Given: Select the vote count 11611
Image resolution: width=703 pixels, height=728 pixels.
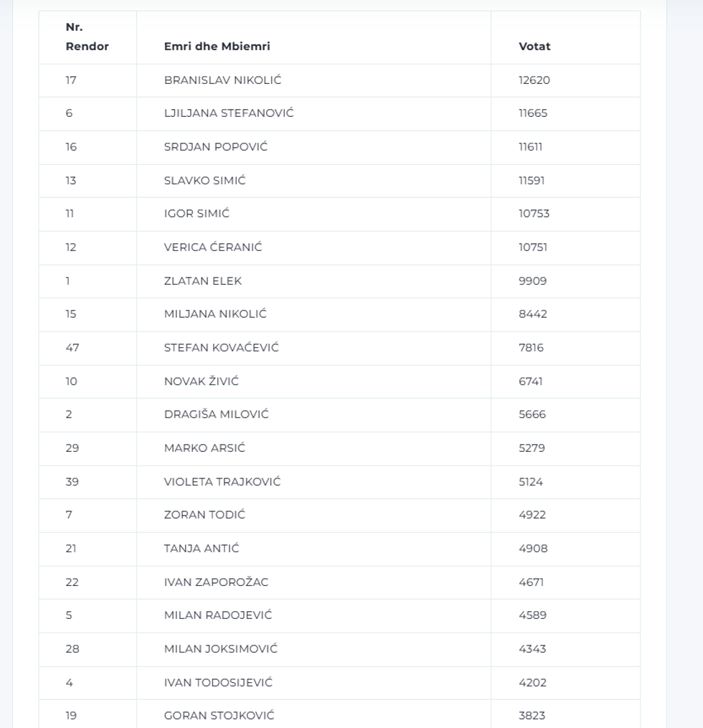Looking at the screenshot, I should pos(530,146).
